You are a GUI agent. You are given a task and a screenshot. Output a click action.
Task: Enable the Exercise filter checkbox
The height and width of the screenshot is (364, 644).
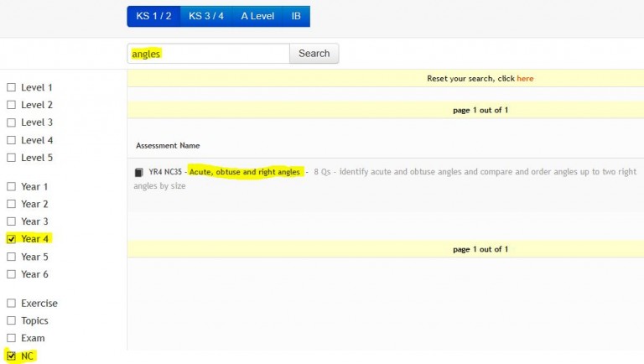click(x=11, y=304)
